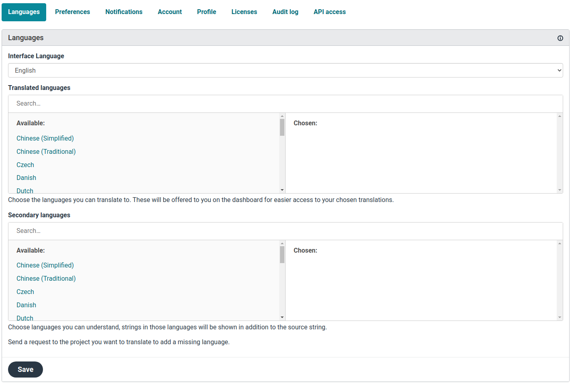Choose Chinese (Simplified) as a translated language

(x=45, y=138)
